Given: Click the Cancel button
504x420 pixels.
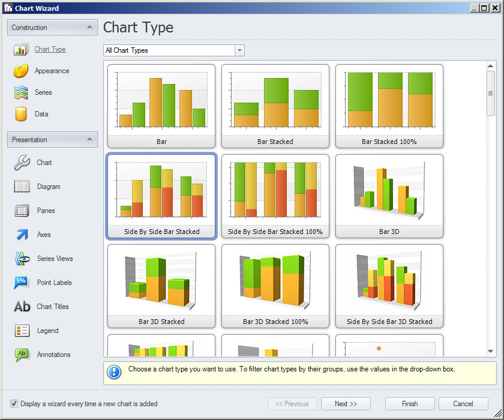Looking at the screenshot, I should click(463, 404).
